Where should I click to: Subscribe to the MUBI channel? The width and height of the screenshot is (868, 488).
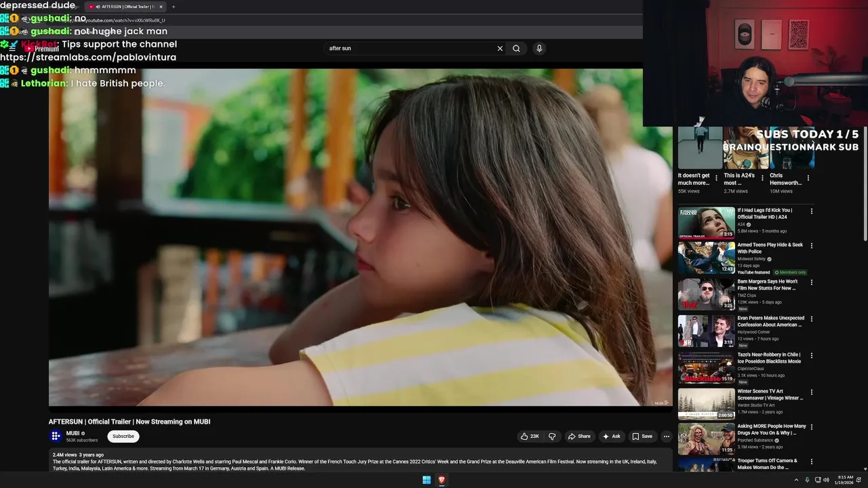(x=123, y=436)
